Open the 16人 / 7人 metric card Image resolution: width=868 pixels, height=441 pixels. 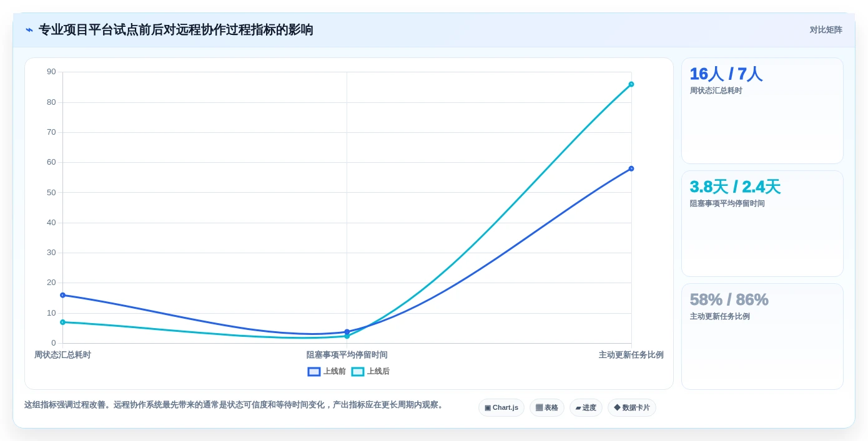pos(762,111)
